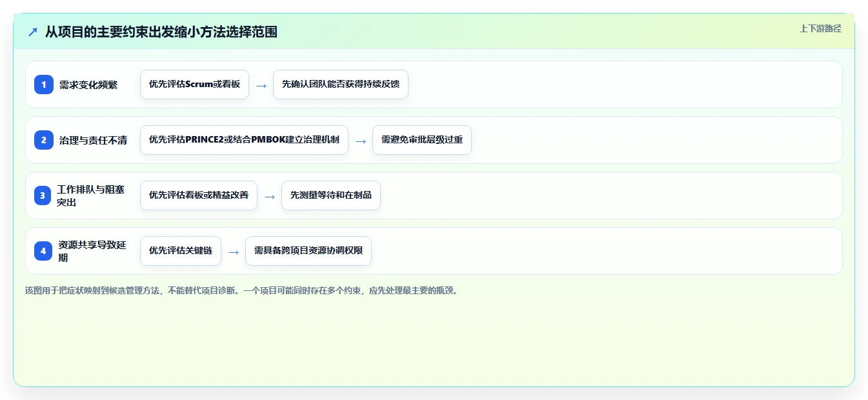The image size is (868, 400).
Task: Click the 需具备跨项目资源协调权限 chip
Action: pos(308,251)
